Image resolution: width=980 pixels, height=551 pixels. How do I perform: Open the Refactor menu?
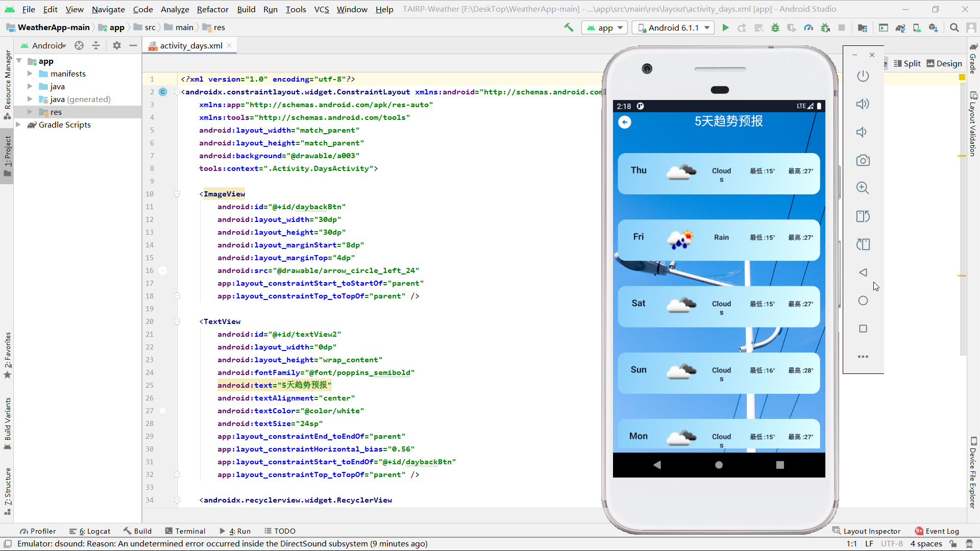click(212, 9)
